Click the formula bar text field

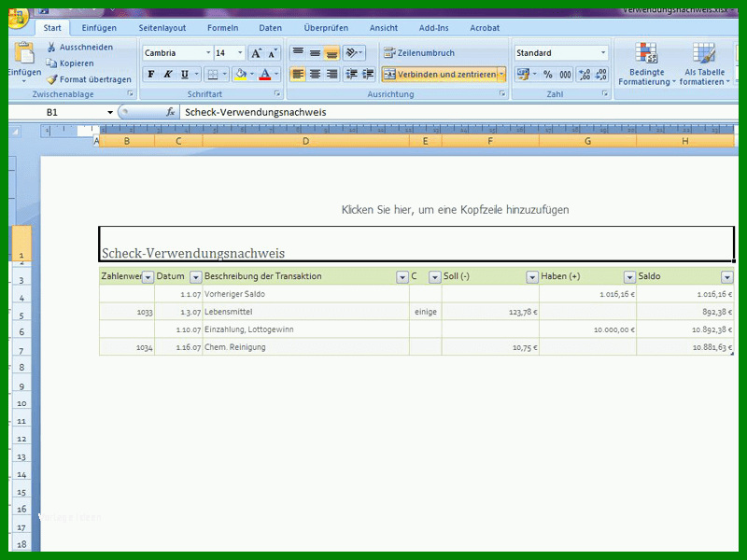459,112
